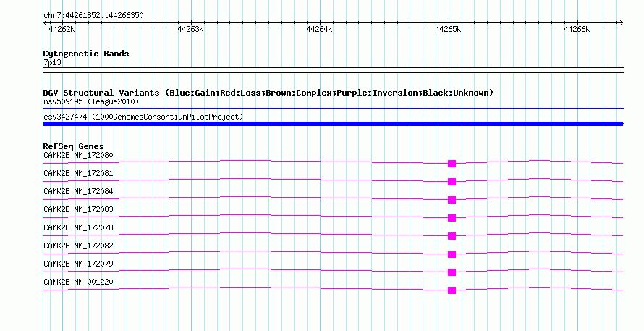The image size is (644, 331).
Task: Open the DGV Structural Variants track title
Action: [x=268, y=93]
